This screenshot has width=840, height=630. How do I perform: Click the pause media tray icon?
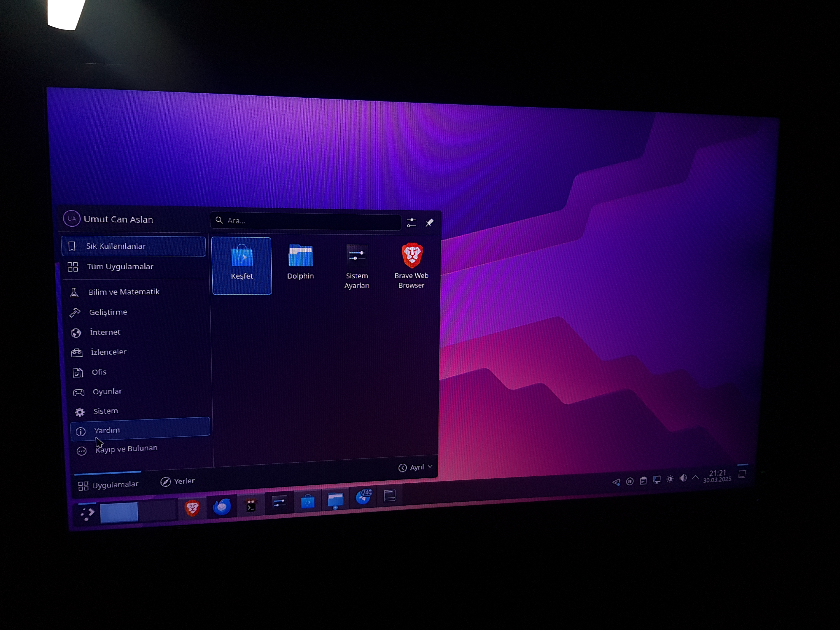(x=630, y=482)
